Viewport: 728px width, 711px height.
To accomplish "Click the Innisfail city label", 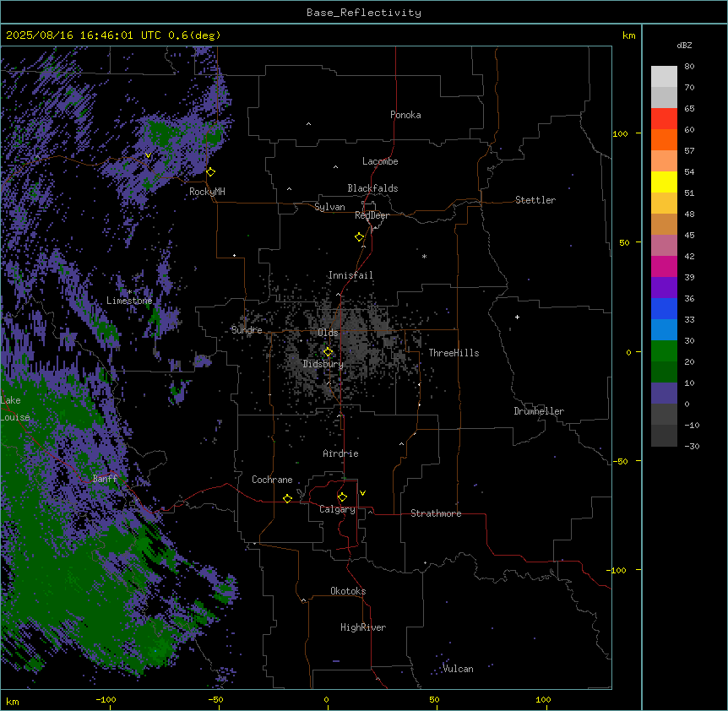I will (350, 275).
